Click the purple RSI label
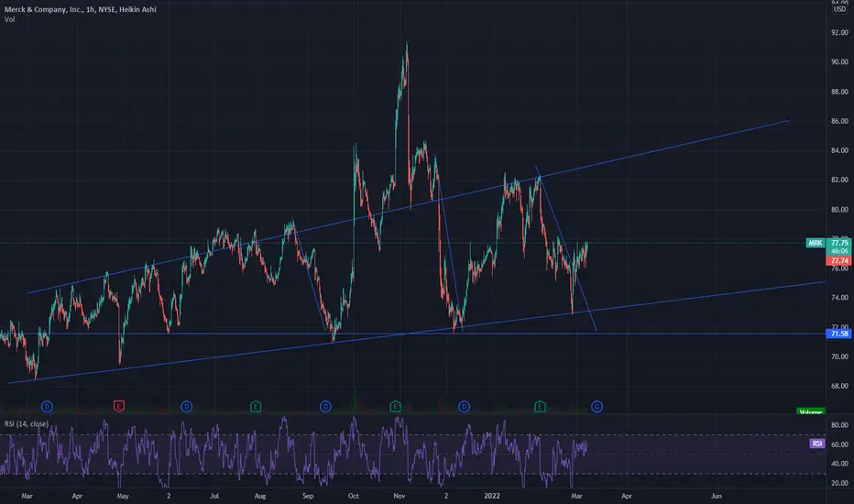 817,444
